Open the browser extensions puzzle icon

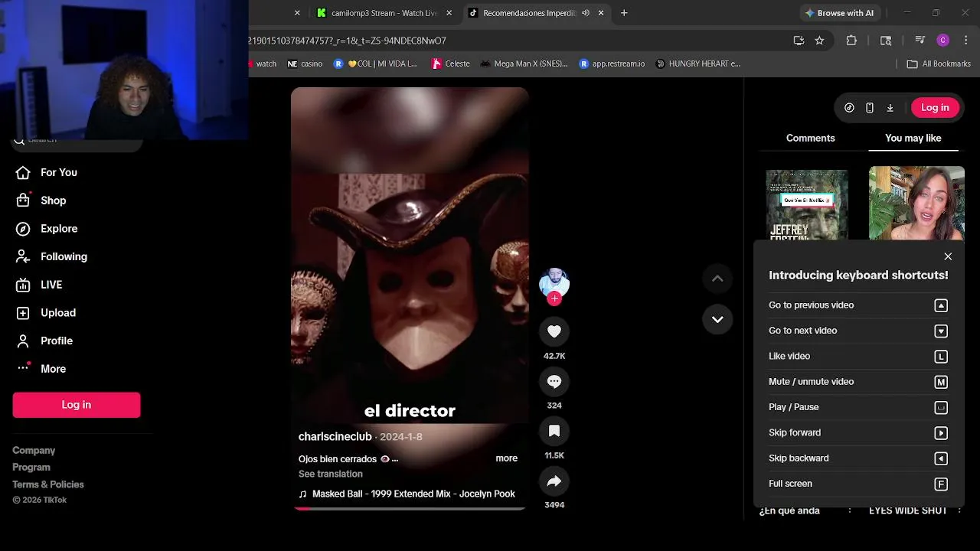coord(851,41)
